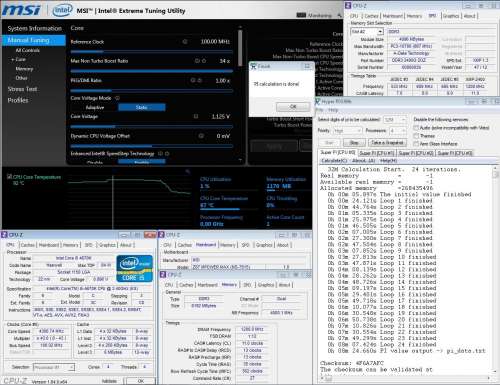Switch to Super PI CPU #1 tab
Viewport: 500px width, 385px height.
(x=377, y=153)
